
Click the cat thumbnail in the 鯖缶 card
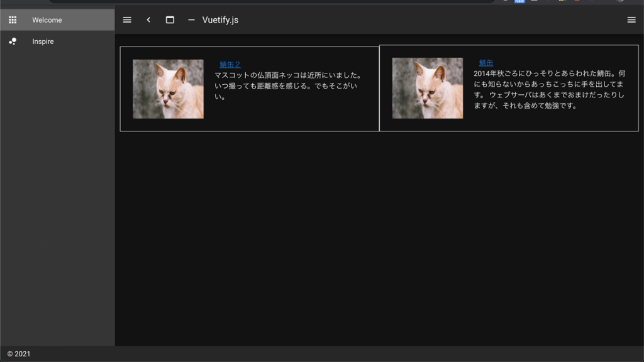coord(428,88)
